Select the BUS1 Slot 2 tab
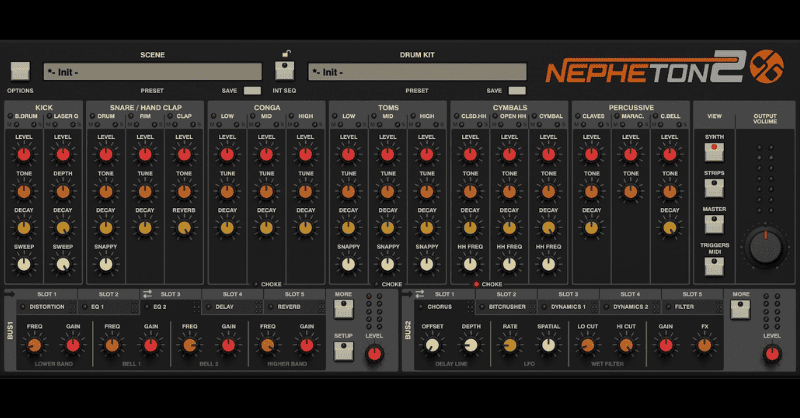Viewport: 800px width, 418px height. pos(108,294)
